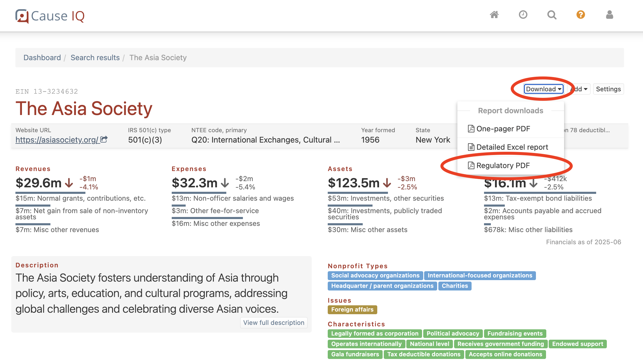Viewport: 643px width, 364px height.
Task: Go to home via house icon
Action: click(x=494, y=15)
